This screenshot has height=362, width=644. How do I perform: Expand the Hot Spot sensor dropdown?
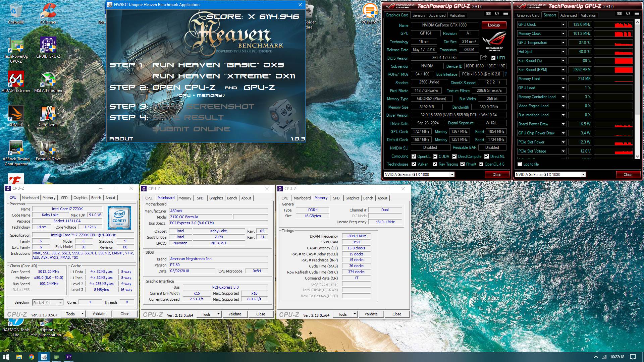[563, 52]
